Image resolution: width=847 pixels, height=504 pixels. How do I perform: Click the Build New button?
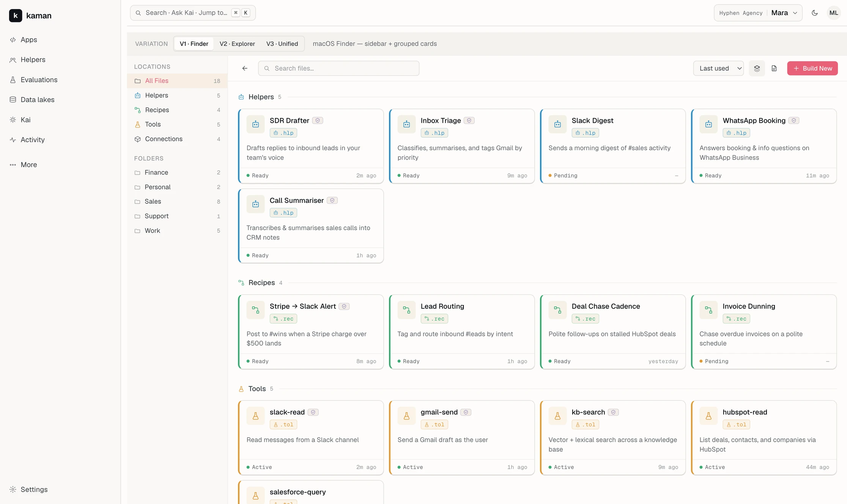pos(812,68)
